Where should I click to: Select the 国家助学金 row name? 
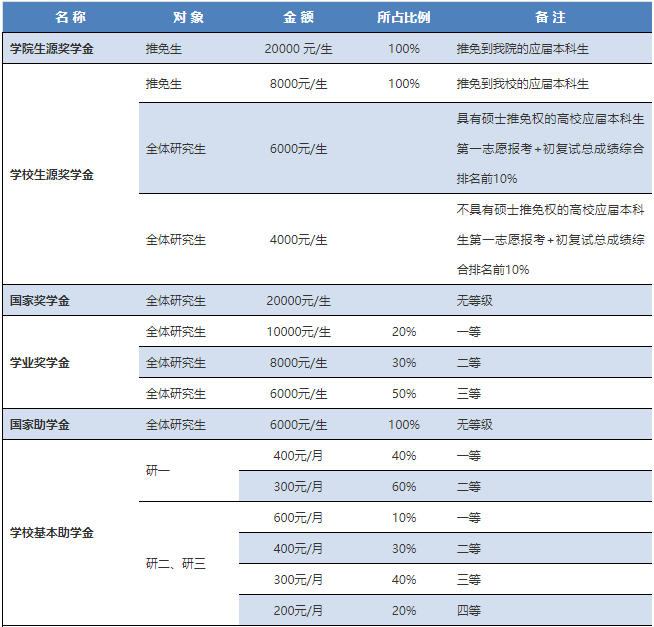tap(40, 425)
